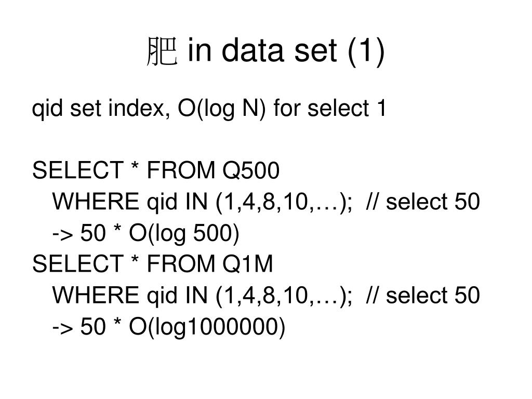Click the text "for select 1"

click(x=330, y=108)
